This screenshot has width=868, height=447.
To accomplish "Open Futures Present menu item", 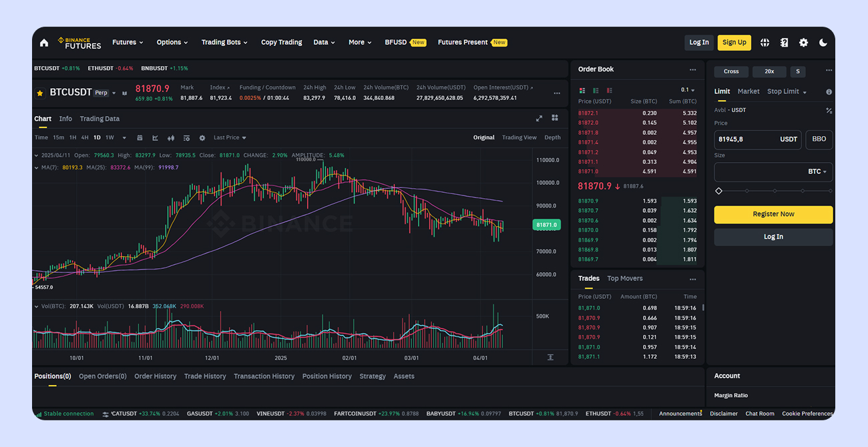I will pyautogui.click(x=472, y=43).
